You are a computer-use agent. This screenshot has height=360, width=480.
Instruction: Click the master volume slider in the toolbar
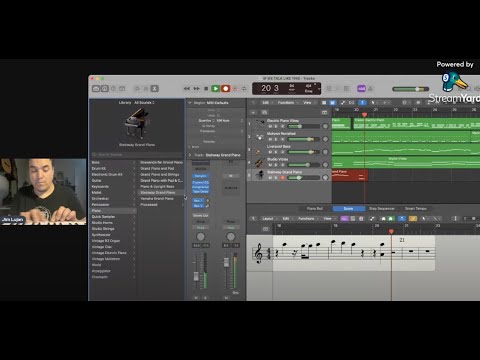[x=411, y=89]
